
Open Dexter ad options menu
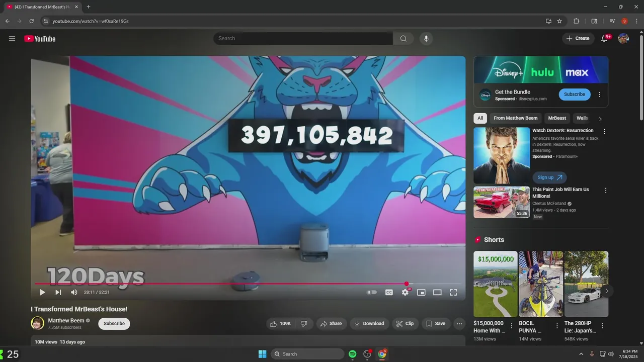click(604, 132)
